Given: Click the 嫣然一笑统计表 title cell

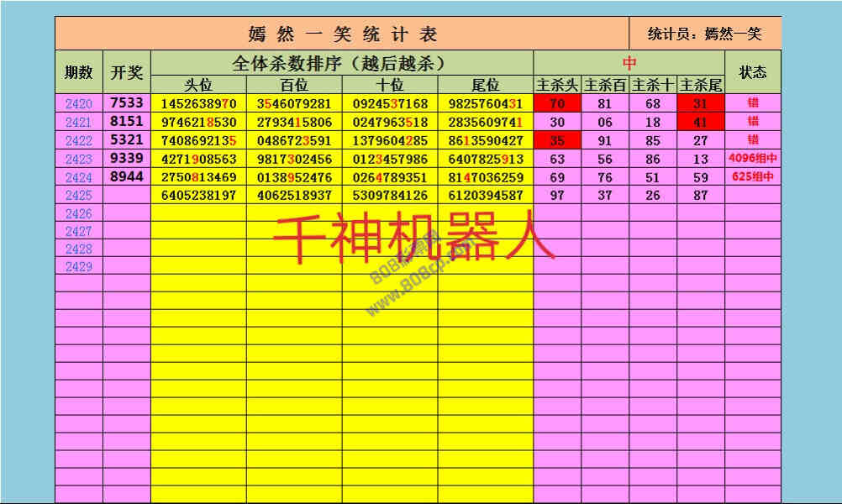Looking at the screenshot, I should (342, 34).
